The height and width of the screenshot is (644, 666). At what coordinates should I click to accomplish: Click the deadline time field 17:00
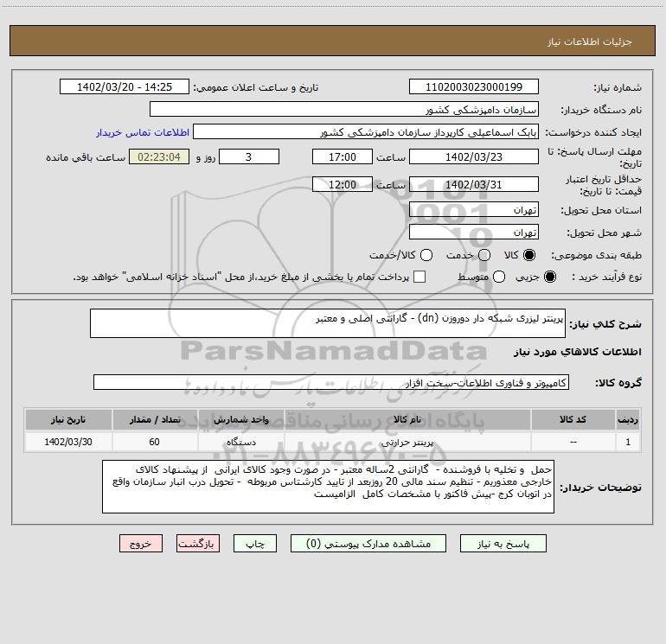point(343,156)
